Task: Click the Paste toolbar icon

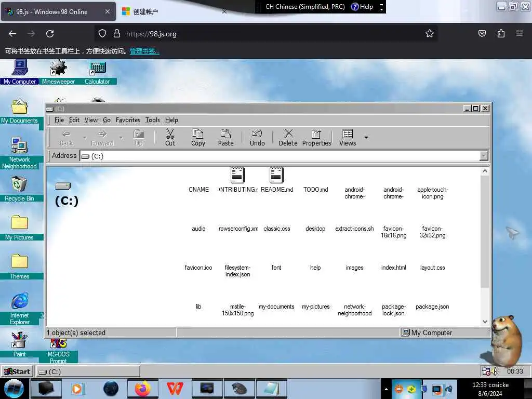Action: pos(225,137)
